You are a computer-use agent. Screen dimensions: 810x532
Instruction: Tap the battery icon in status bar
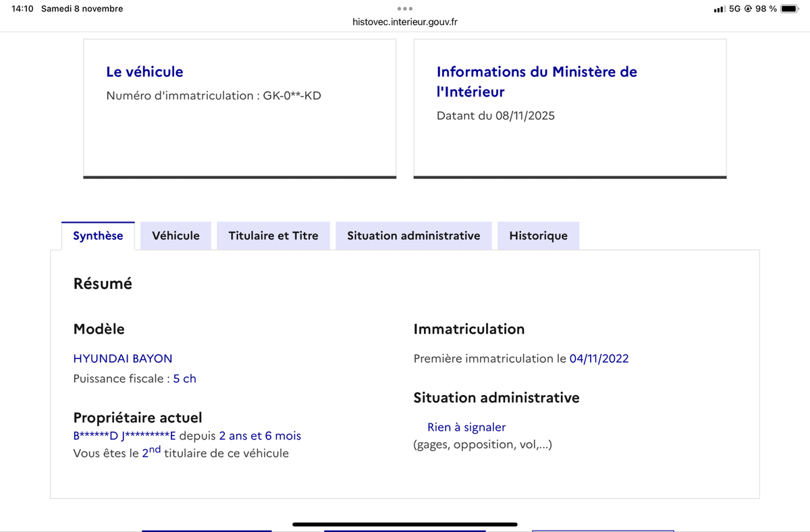coord(790,9)
